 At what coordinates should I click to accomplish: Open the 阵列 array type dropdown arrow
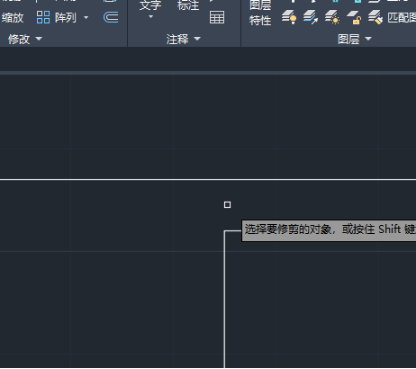[86, 18]
